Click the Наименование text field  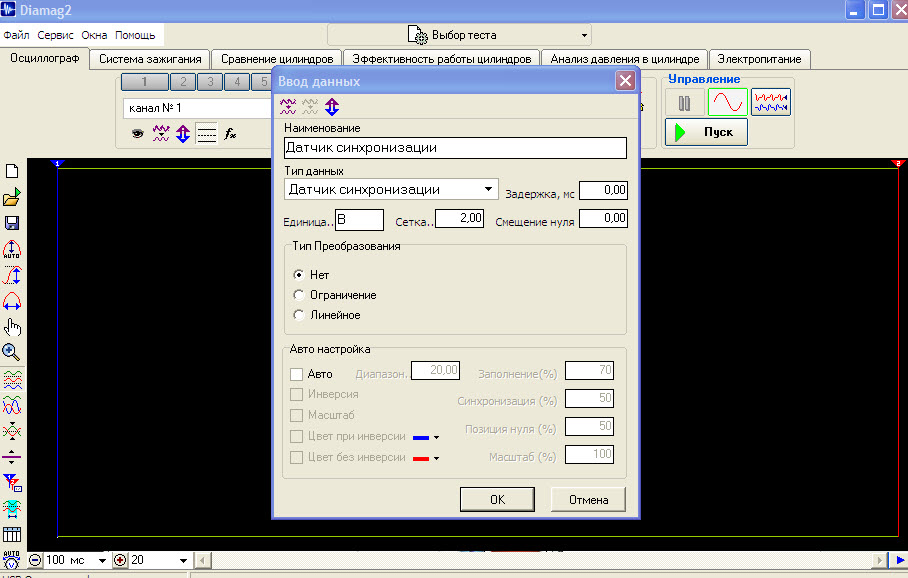point(455,148)
